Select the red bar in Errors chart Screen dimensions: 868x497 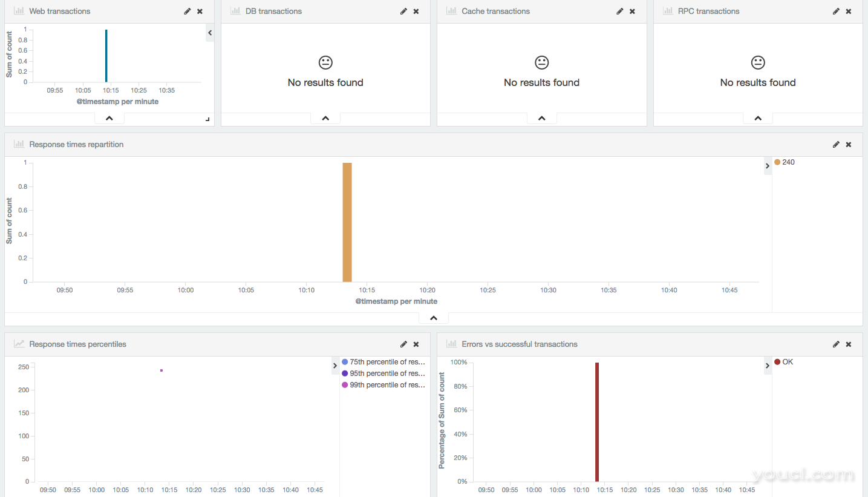coord(597,422)
